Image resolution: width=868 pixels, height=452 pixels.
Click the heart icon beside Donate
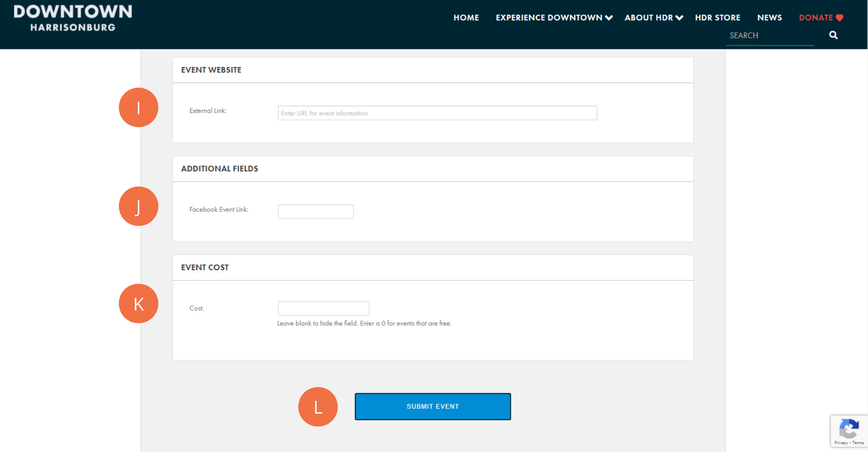point(840,18)
